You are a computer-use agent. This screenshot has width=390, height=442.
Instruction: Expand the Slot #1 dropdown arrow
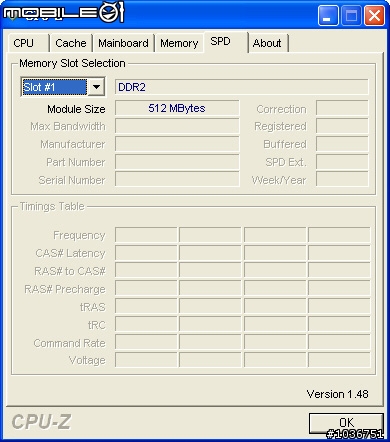pos(96,87)
